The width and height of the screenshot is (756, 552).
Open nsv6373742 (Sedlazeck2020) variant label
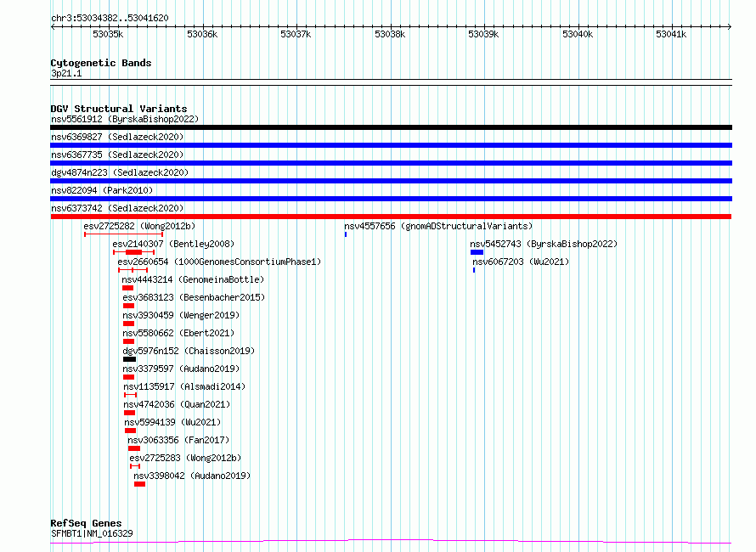point(117,208)
